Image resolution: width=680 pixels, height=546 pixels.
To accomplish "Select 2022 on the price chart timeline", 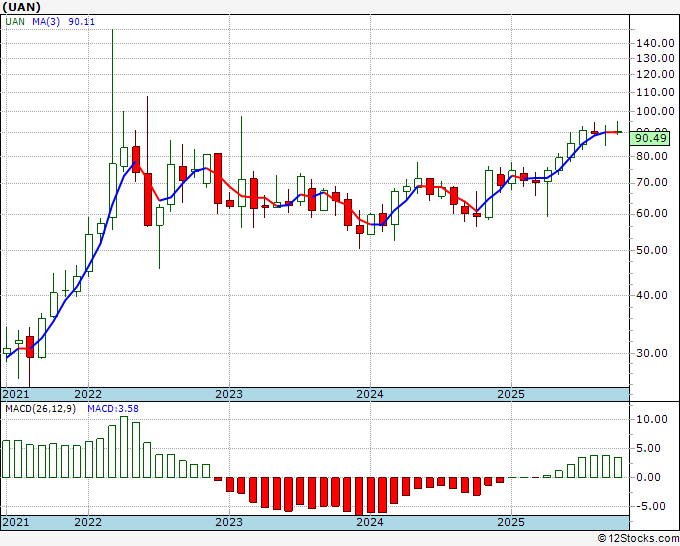I will click(x=88, y=394).
